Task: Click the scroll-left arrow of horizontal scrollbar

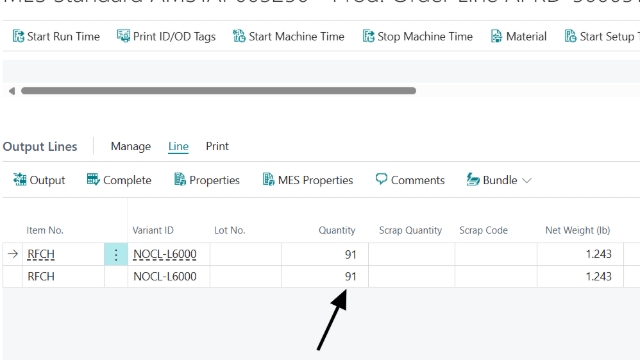Action: click(12, 91)
